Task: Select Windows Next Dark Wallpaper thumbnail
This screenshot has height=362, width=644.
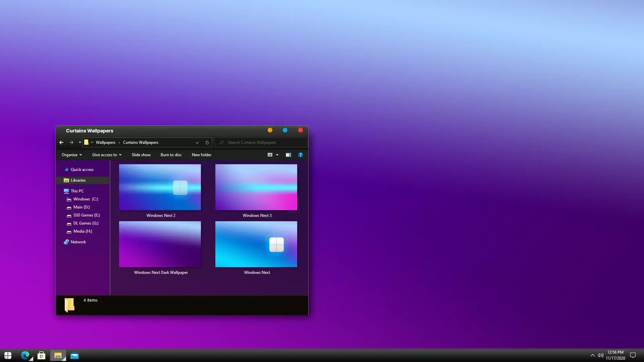Action: (x=160, y=244)
